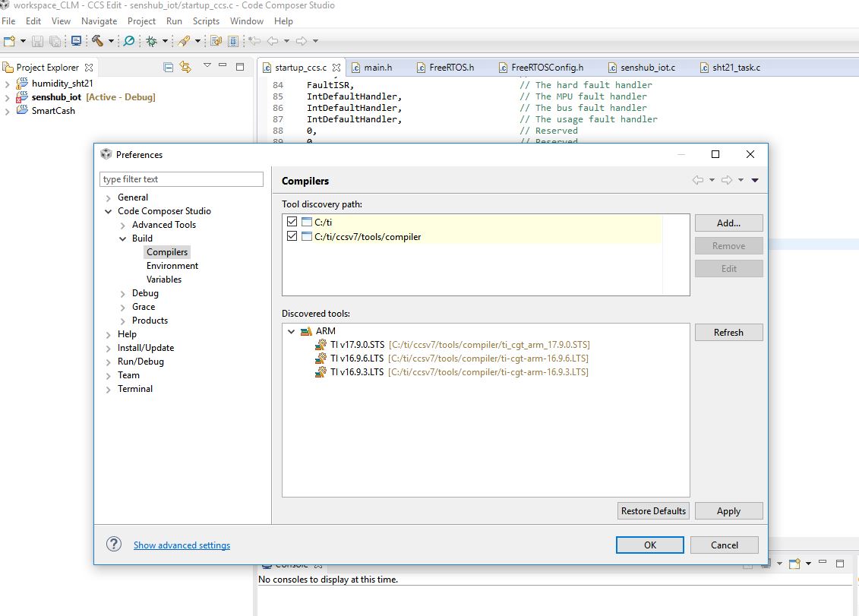Open the Project menu

[x=141, y=21]
